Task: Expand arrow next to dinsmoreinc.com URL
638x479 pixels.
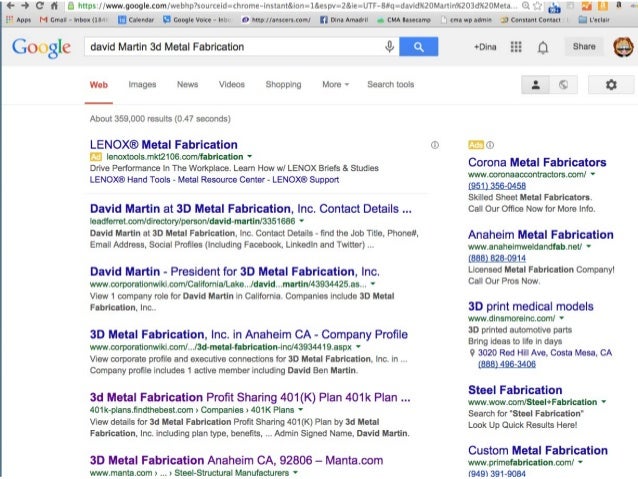Action: 562,318
